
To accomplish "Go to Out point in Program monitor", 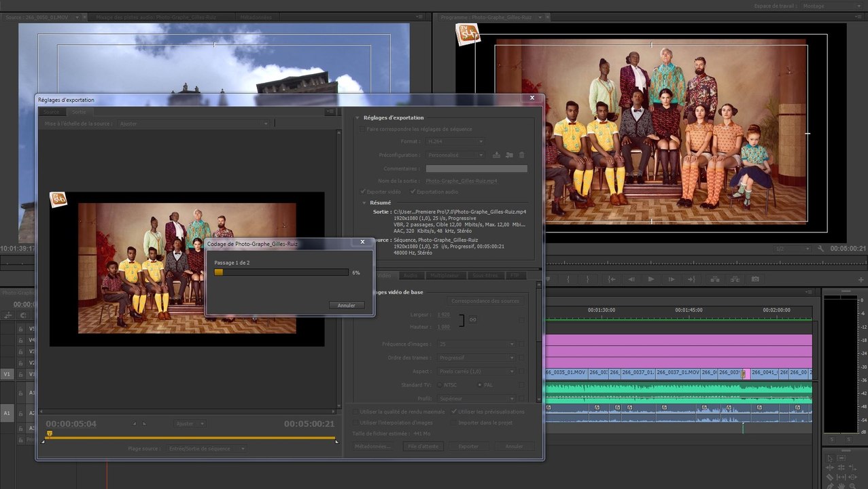I will [692, 279].
